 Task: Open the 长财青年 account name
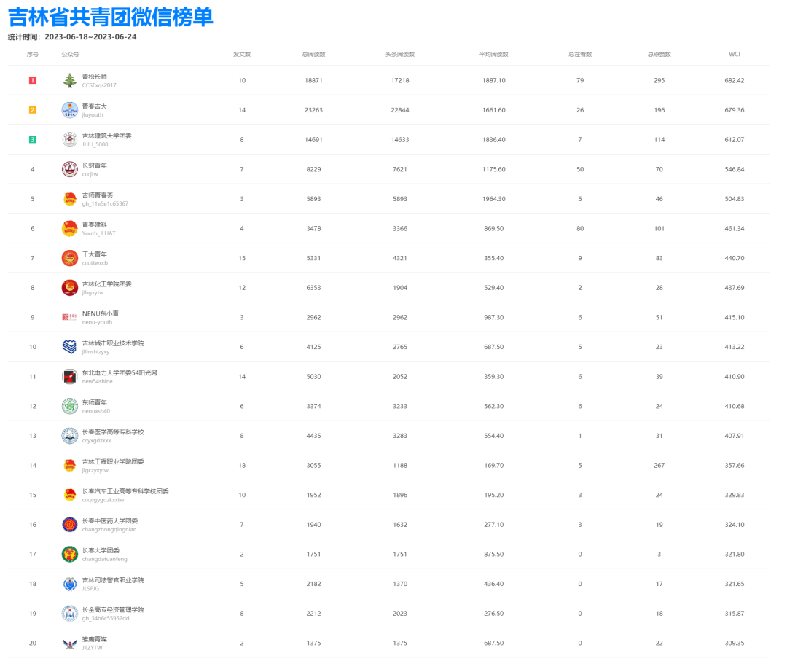pyautogui.click(x=94, y=165)
